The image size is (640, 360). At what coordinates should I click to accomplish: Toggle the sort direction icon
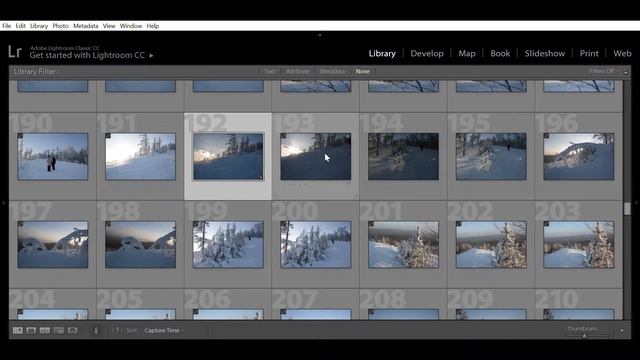[117, 330]
